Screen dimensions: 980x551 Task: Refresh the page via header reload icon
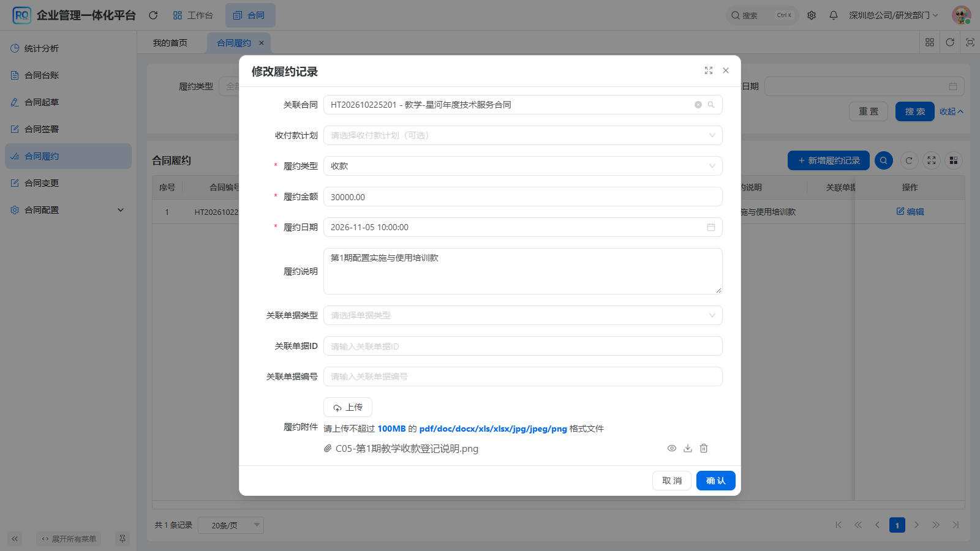[x=153, y=15]
